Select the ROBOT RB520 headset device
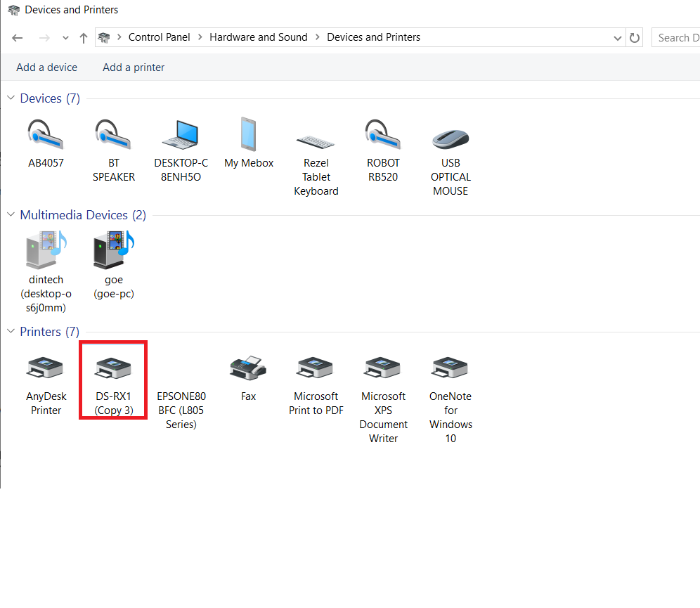Screen dimensions: 700x608 click(x=383, y=151)
